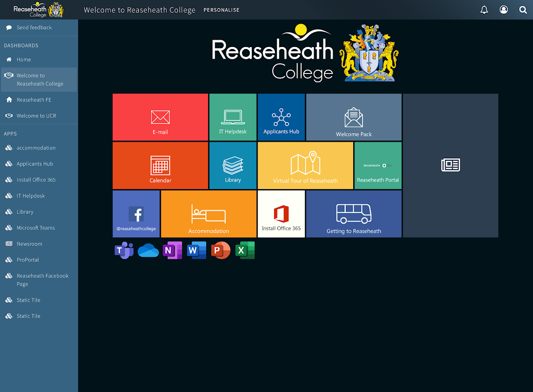Screen dimensions: 533x392
Task: Open the large newspaper news tile
Action: click(x=450, y=166)
